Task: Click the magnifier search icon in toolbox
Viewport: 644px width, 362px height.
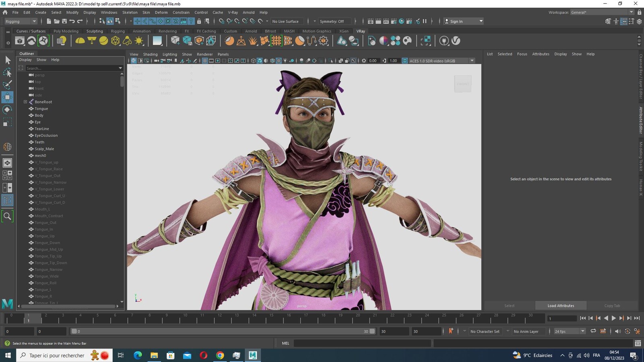Action: coord(7,216)
